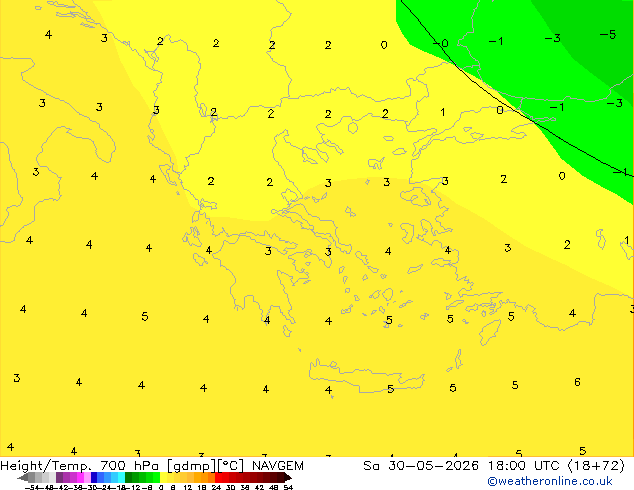Click the '0' label under the color scale
The height and width of the screenshot is (490, 634).
(x=161, y=487)
